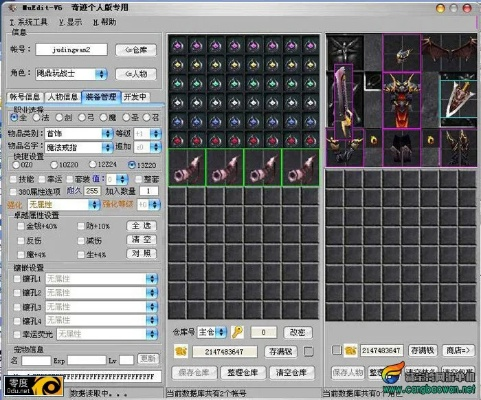This screenshot has height=400, width=481.
Task: Click the 清空仓库 button
Action: (291, 372)
